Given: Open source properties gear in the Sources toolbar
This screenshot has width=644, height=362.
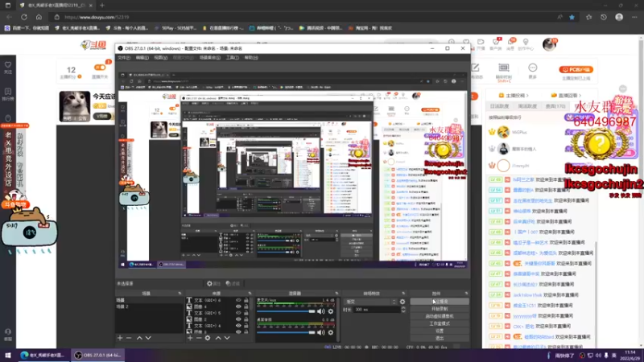Looking at the screenshot, I should tap(208, 338).
